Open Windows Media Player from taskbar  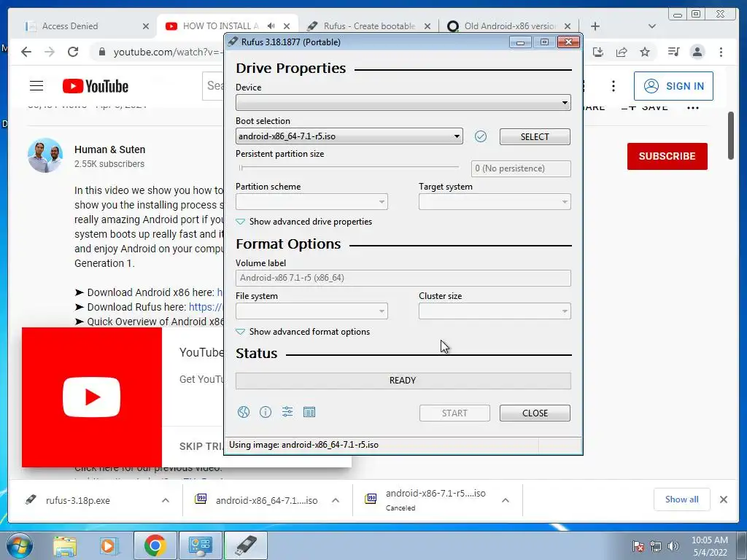point(108,545)
